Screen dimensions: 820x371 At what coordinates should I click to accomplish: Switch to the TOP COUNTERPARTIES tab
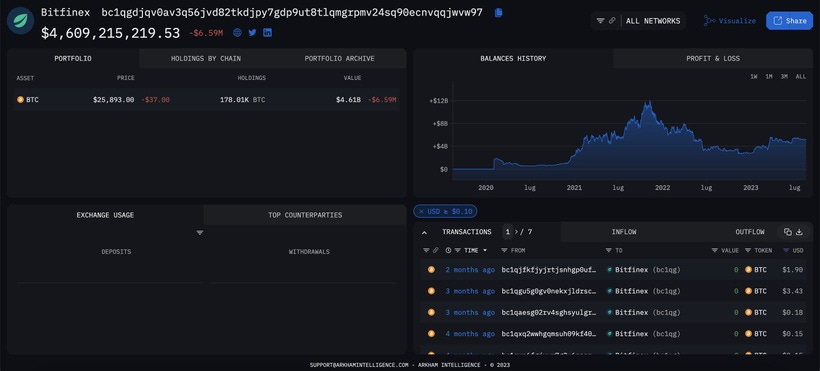click(305, 215)
